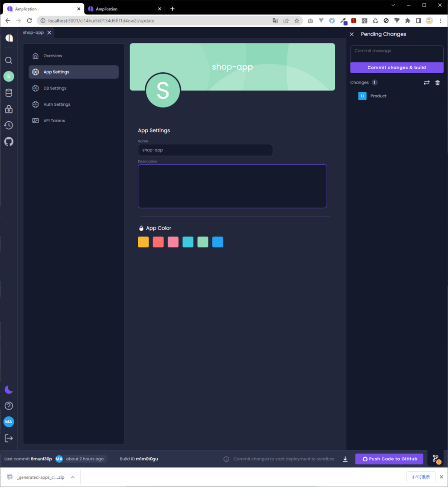Viewport: 448px width, 487px height.
Task: Toggle the browser side panel icon
Action: click(x=419, y=21)
